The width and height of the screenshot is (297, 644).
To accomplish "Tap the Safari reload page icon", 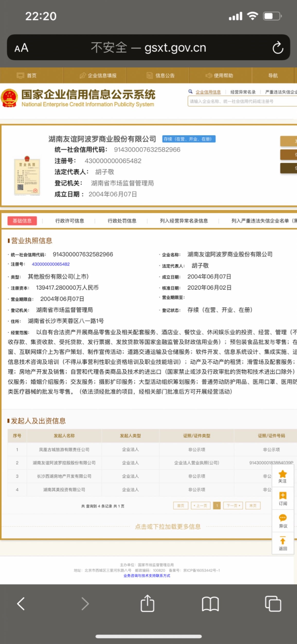I will pyautogui.click(x=278, y=48).
